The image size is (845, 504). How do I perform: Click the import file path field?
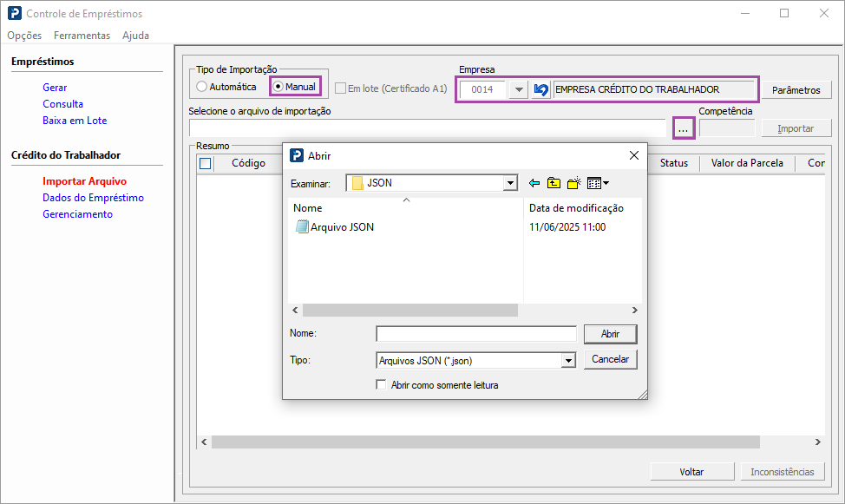(x=428, y=128)
